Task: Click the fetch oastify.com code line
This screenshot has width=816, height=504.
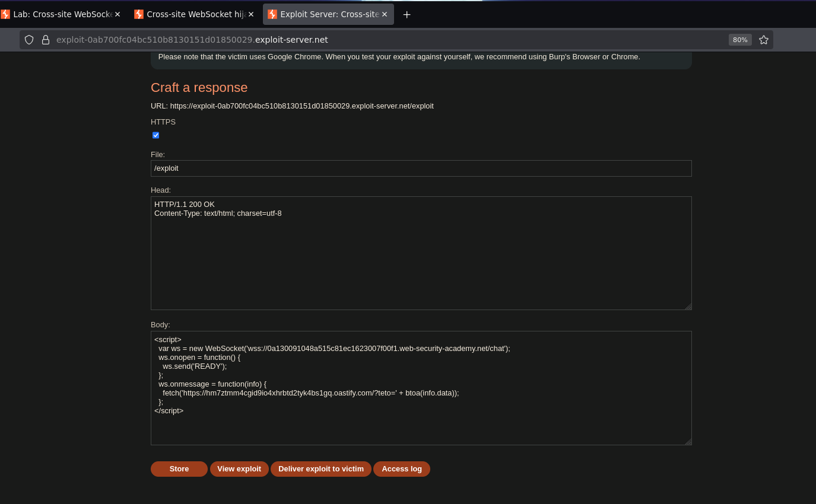Action: click(x=311, y=393)
